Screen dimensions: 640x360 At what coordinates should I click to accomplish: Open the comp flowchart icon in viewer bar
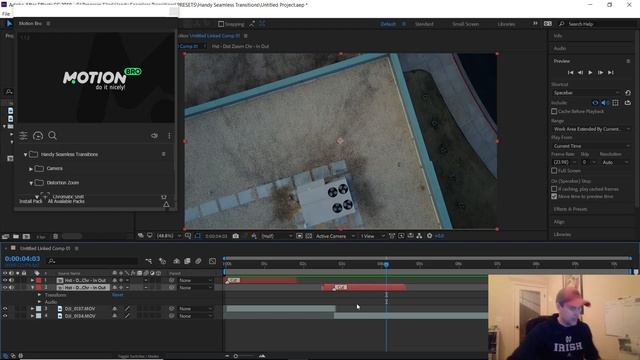(x=419, y=236)
